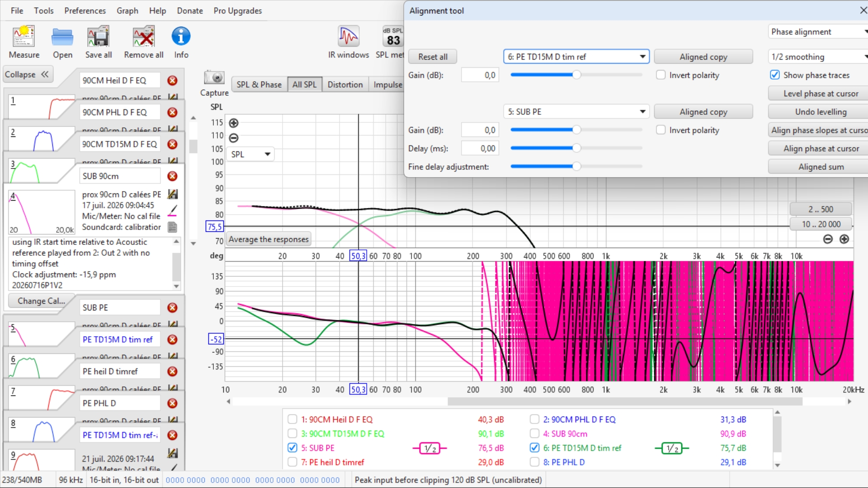Click the Align phase at cursor button
868x488 pixels.
pyautogui.click(x=821, y=148)
